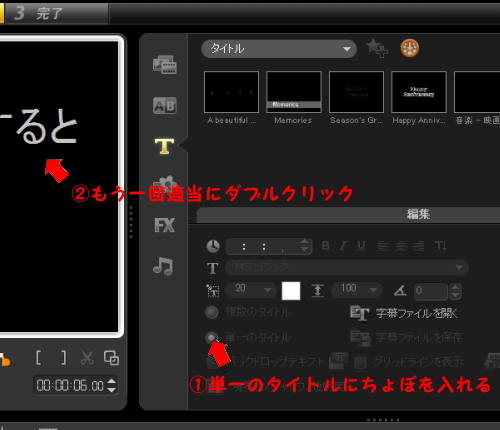This screenshot has height=430, width=500.
Task: Switch to the 3 完了 step tab
Action: coord(57,13)
